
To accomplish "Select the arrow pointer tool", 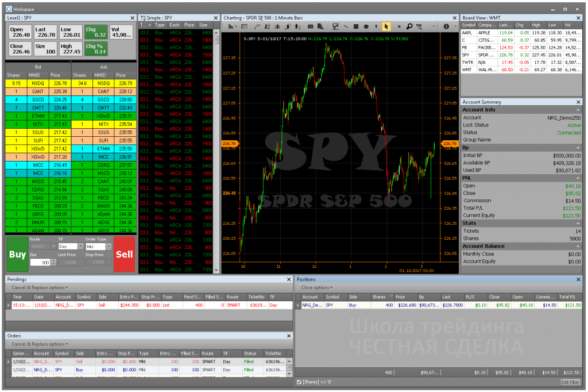I will [x=386, y=26].
